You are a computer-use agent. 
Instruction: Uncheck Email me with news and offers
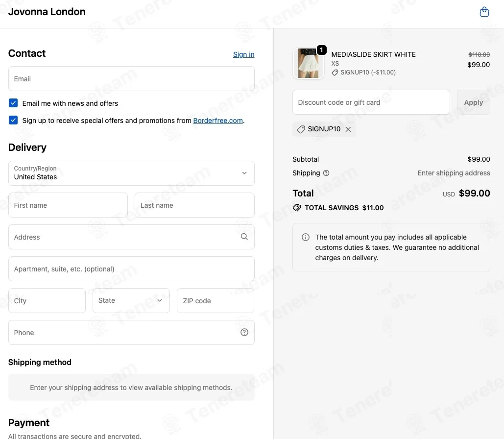tap(13, 103)
